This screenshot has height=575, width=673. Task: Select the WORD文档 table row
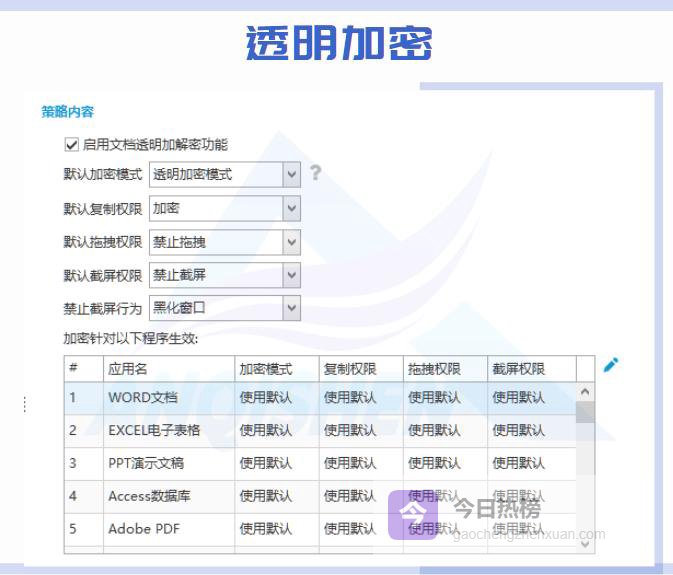pyautogui.click(x=143, y=397)
